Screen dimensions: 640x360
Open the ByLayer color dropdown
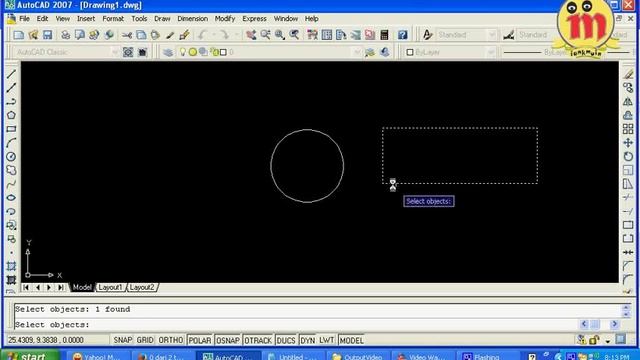(x=491, y=52)
